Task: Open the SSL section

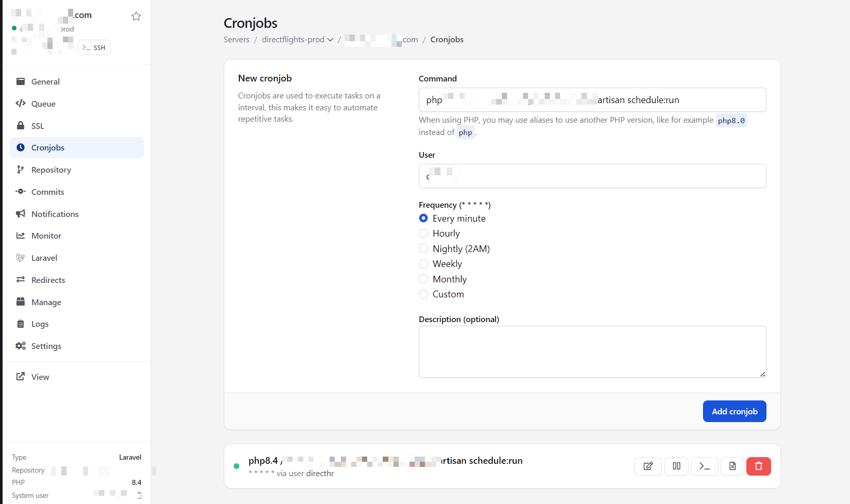Action: (x=77, y=126)
